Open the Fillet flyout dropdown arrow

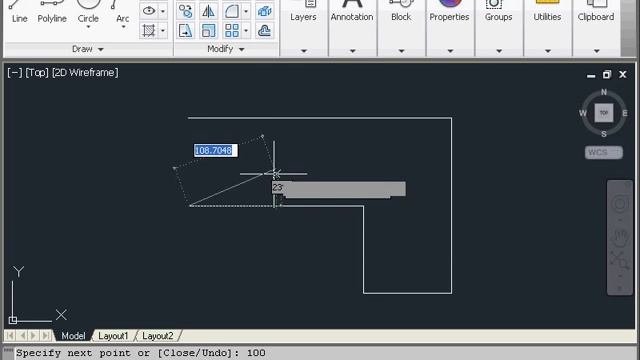coord(246,11)
